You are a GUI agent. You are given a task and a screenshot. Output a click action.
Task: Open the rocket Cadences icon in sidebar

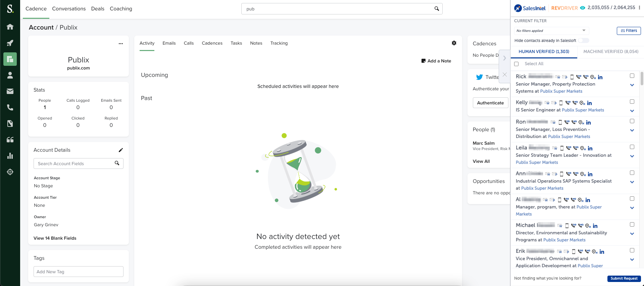[10, 43]
